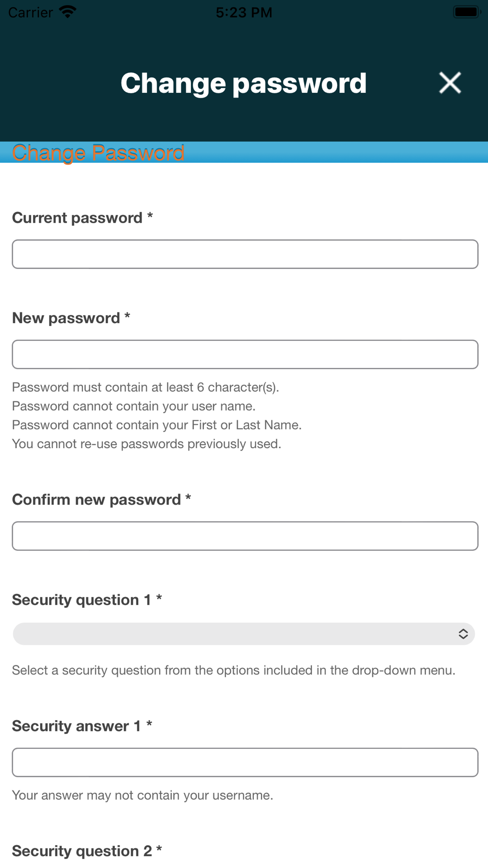
Task: Tap the Wi-Fi status icon
Action: click(x=68, y=12)
